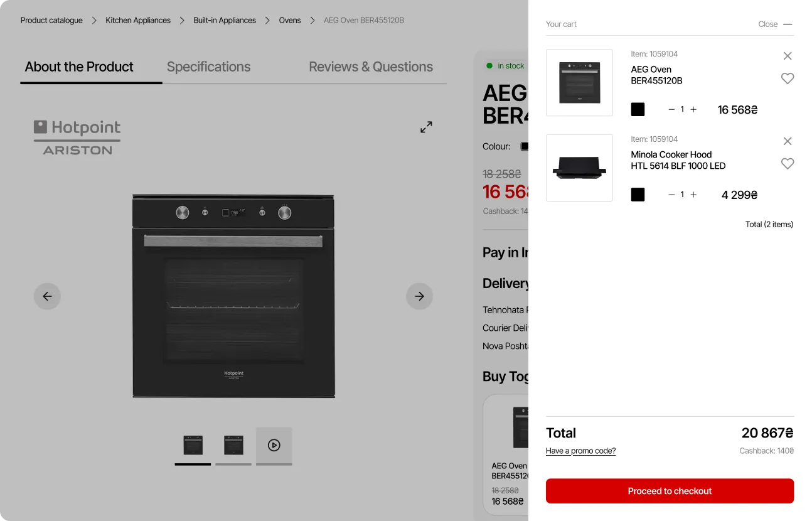Screen dimensions: 812x521
Task: Remove AEG Oven from the cart
Action: (788, 55)
